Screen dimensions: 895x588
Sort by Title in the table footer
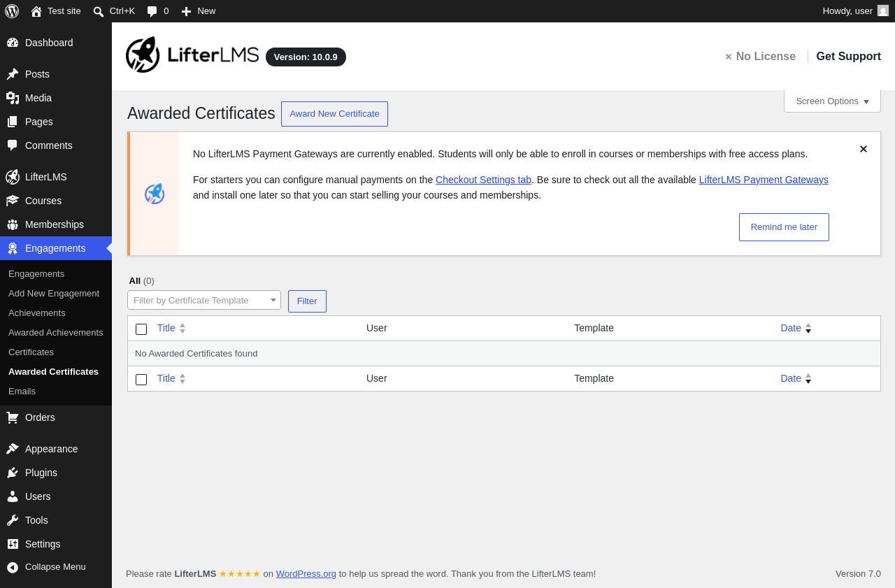point(171,378)
